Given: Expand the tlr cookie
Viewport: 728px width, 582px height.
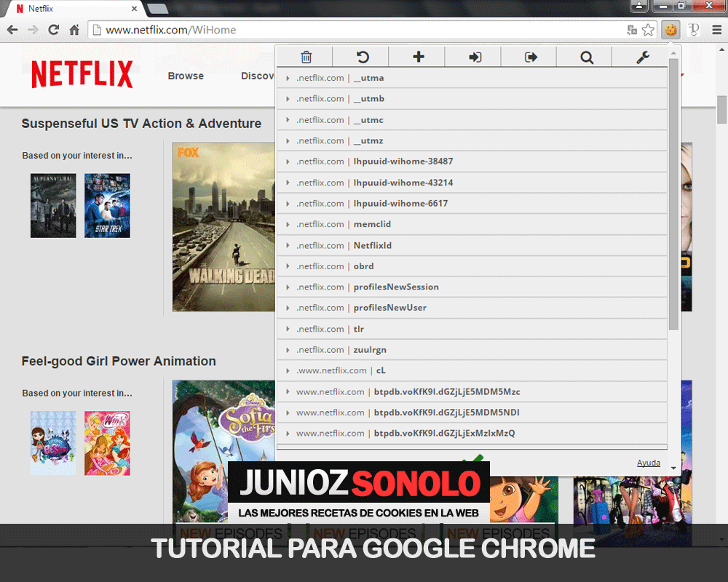Looking at the screenshot, I should coord(472,329).
